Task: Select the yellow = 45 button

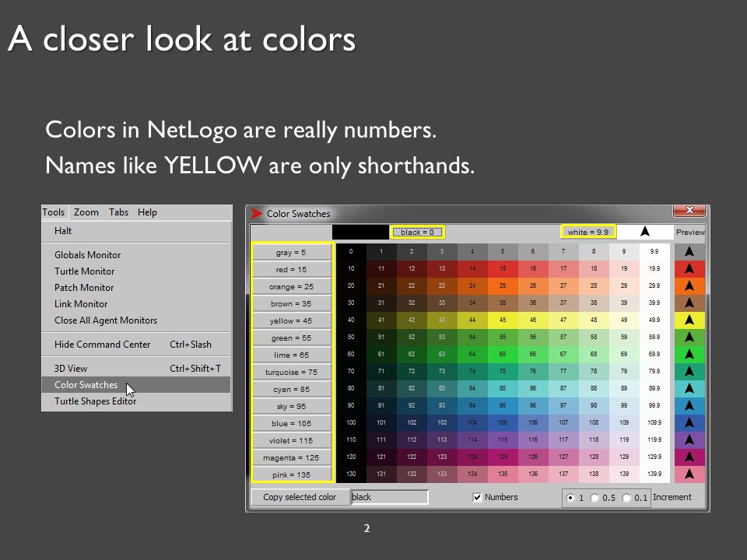Action: pyautogui.click(x=291, y=321)
